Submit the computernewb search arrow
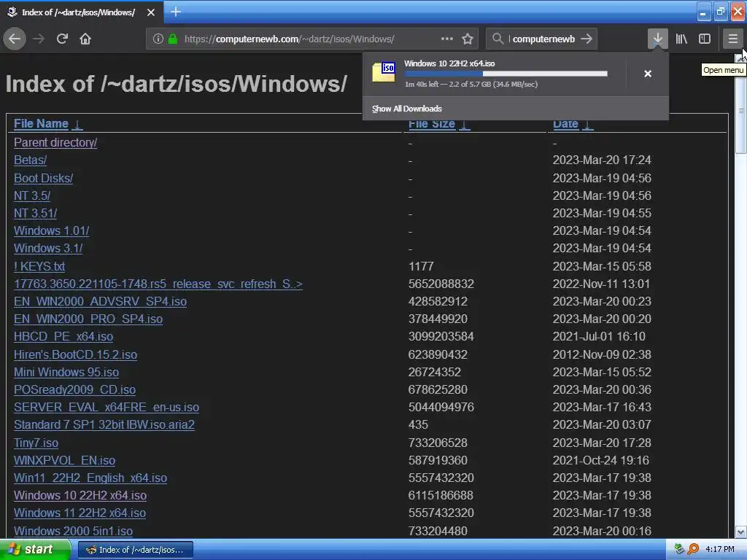Screen dimensions: 747x560 [587, 39]
